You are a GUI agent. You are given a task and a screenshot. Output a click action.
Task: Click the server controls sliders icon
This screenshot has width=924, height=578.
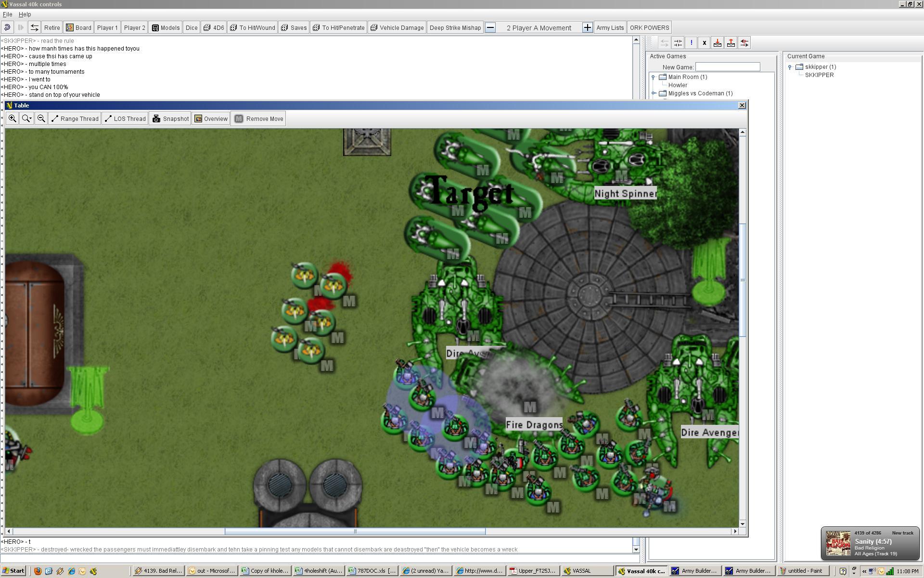tap(678, 43)
